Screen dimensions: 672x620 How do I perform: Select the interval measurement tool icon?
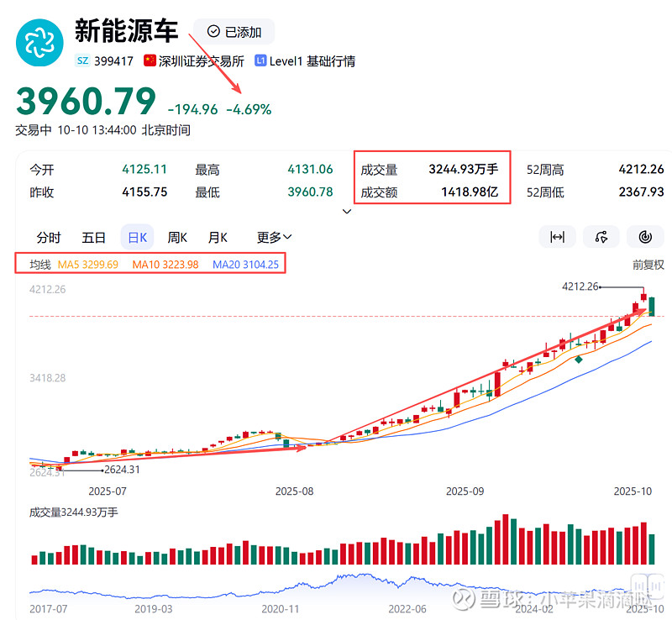[557, 238]
